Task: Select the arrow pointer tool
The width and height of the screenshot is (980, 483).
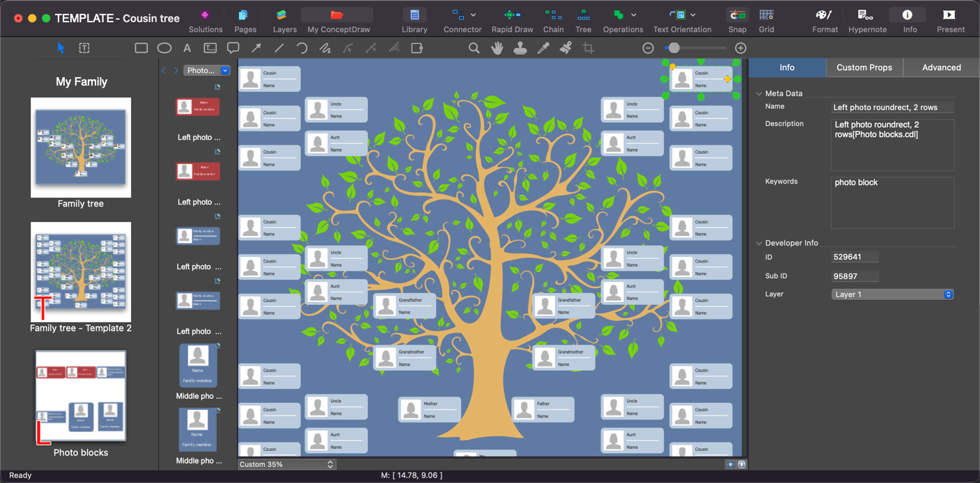Action: point(61,48)
